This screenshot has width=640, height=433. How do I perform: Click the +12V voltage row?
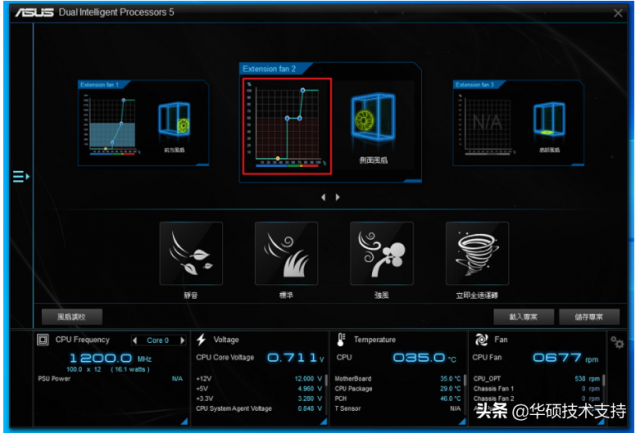(x=259, y=379)
